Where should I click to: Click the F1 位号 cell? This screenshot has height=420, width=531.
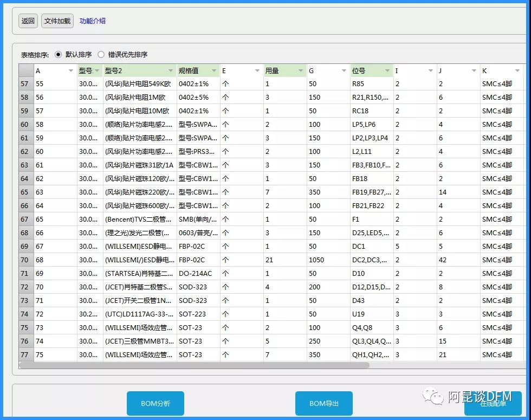(x=372, y=219)
